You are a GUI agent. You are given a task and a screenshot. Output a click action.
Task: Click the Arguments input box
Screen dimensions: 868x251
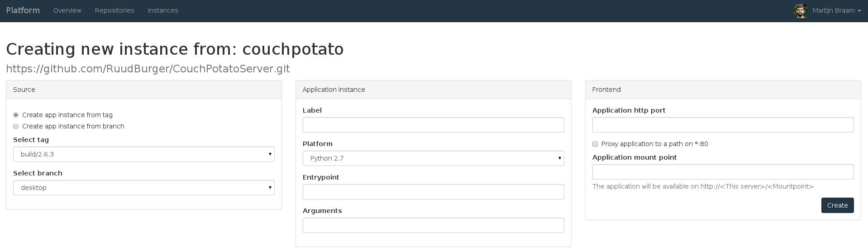tap(433, 225)
